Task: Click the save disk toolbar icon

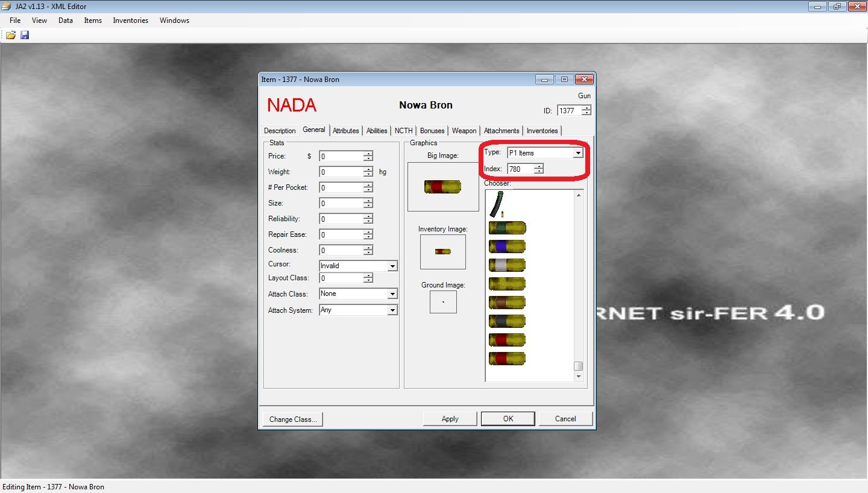Action: 25,36
